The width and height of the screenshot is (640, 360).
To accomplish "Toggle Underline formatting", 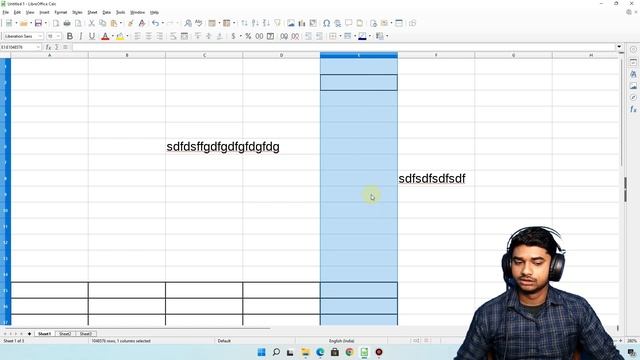I will tap(92, 36).
